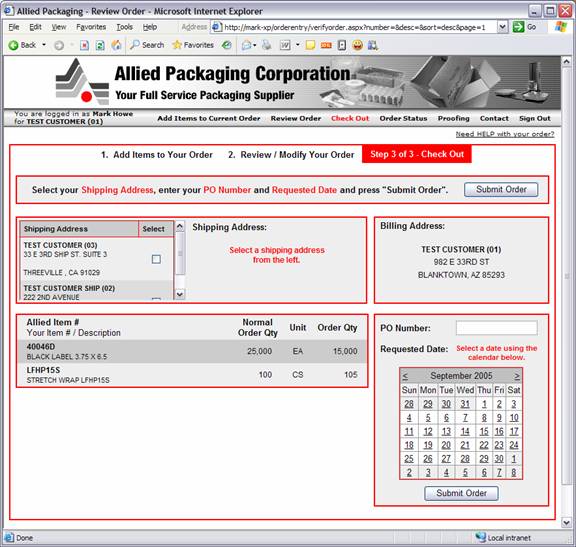Click the Sign Out nav link
Screen dimensions: 576x547
[x=534, y=118]
